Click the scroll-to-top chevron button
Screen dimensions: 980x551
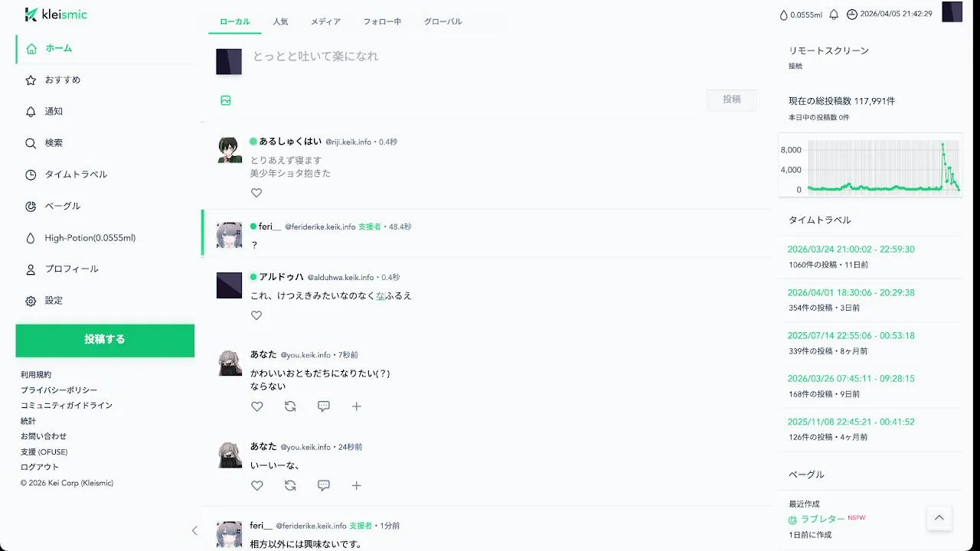coord(939,518)
